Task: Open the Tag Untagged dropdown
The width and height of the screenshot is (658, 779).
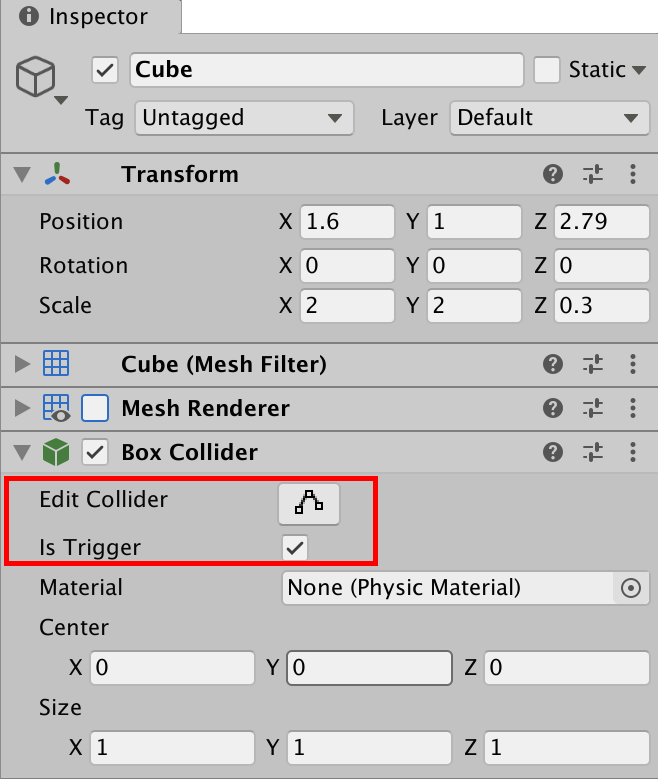Action: pyautogui.click(x=244, y=118)
